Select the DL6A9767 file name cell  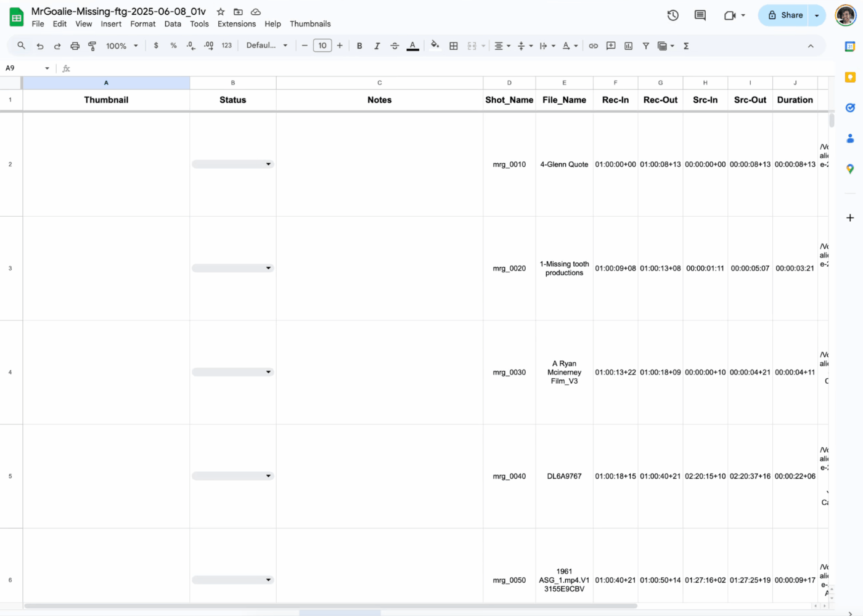pyautogui.click(x=564, y=476)
